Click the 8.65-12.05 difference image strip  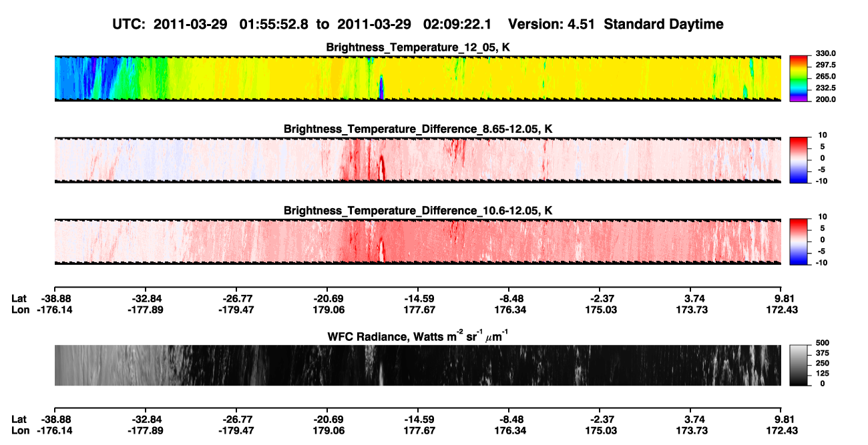tap(417, 159)
